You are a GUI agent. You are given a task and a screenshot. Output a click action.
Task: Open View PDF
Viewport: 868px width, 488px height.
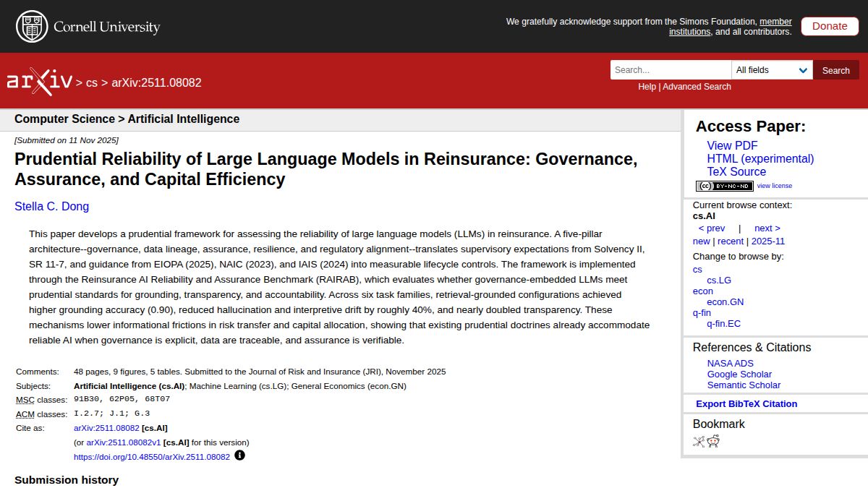point(732,145)
